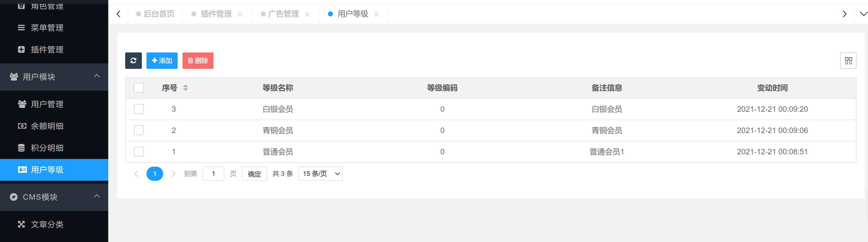
Task: Close the 广告管理 tab
Action: pyautogui.click(x=307, y=14)
